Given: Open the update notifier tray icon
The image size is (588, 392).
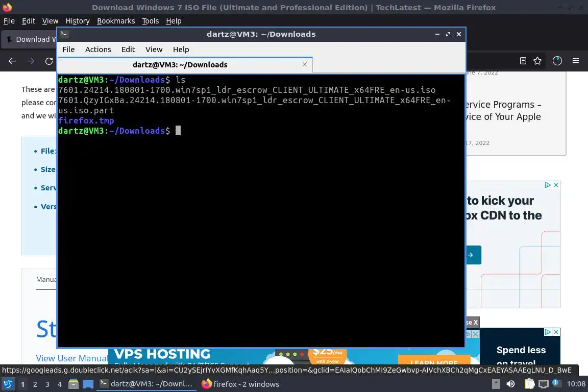Looking at the screenshot, I should [x=556, y=383].
